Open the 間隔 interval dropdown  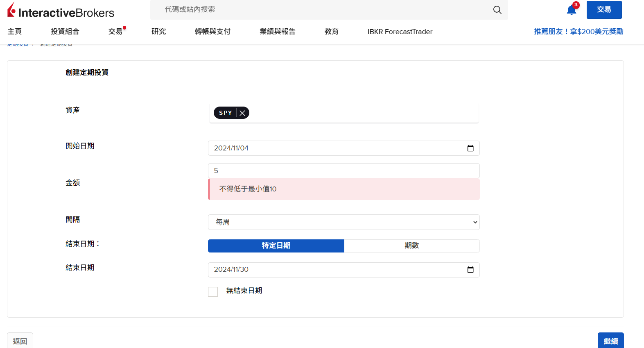tap(344, 222)
